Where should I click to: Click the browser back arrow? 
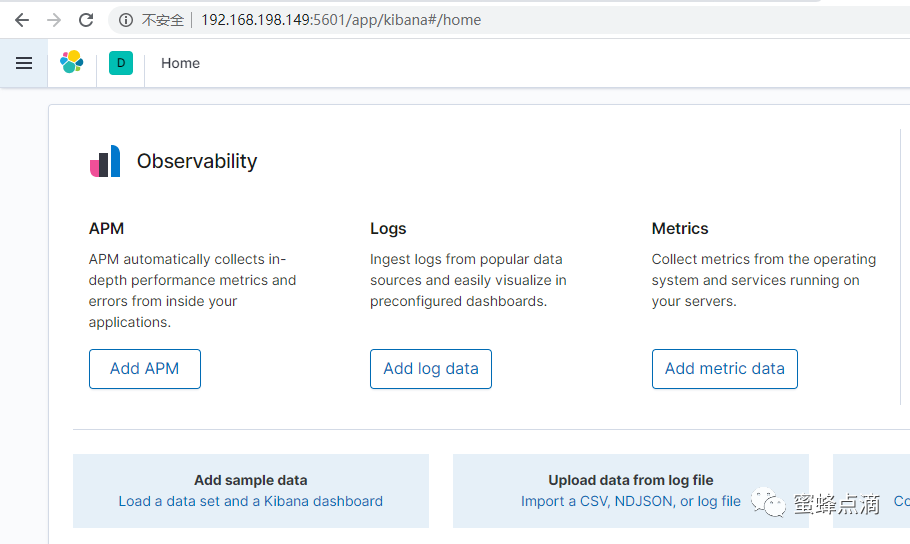click(22, 20)
